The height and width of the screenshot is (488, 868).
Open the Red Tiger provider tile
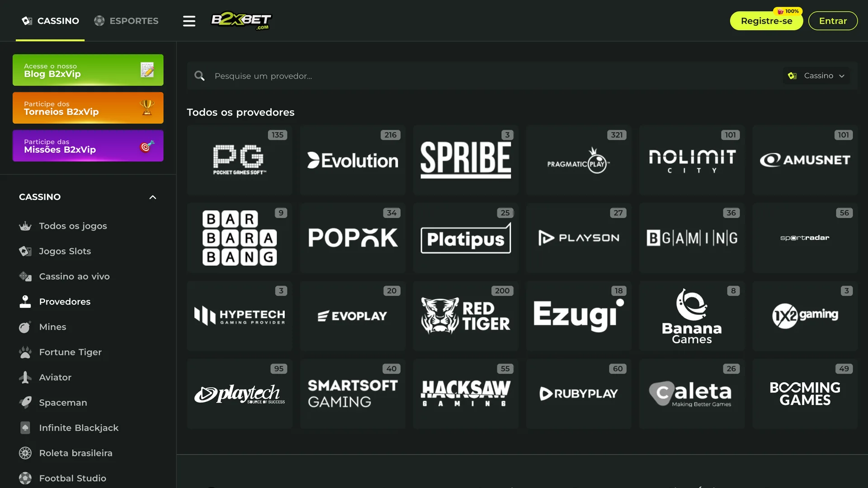(x=466, y=316)
